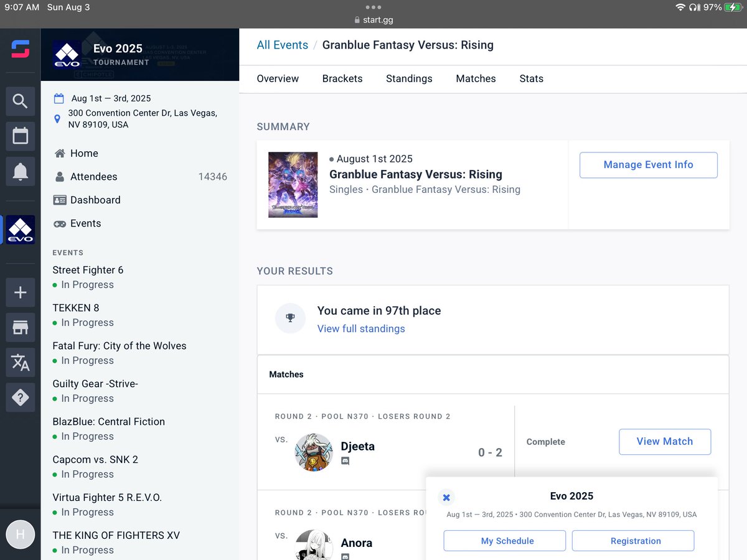Switch to the Matches tab
This screenshot has height=560, width=747.
[476, 78]
